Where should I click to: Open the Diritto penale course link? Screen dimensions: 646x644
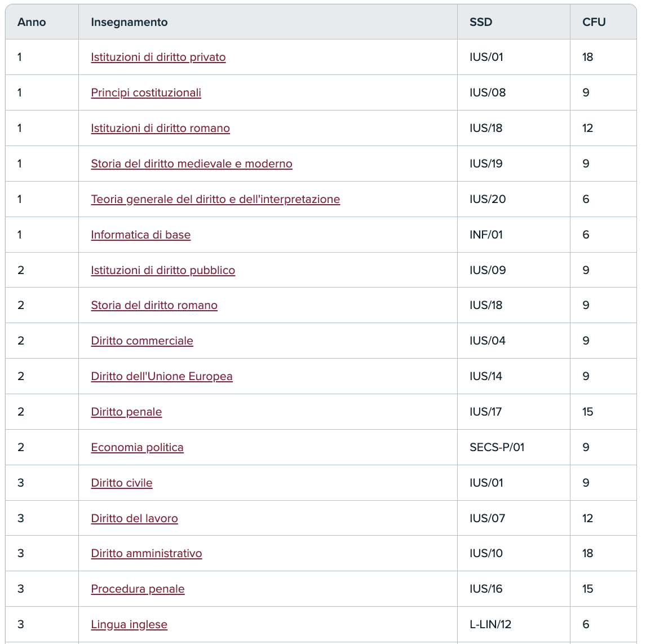tap(126, 412)
